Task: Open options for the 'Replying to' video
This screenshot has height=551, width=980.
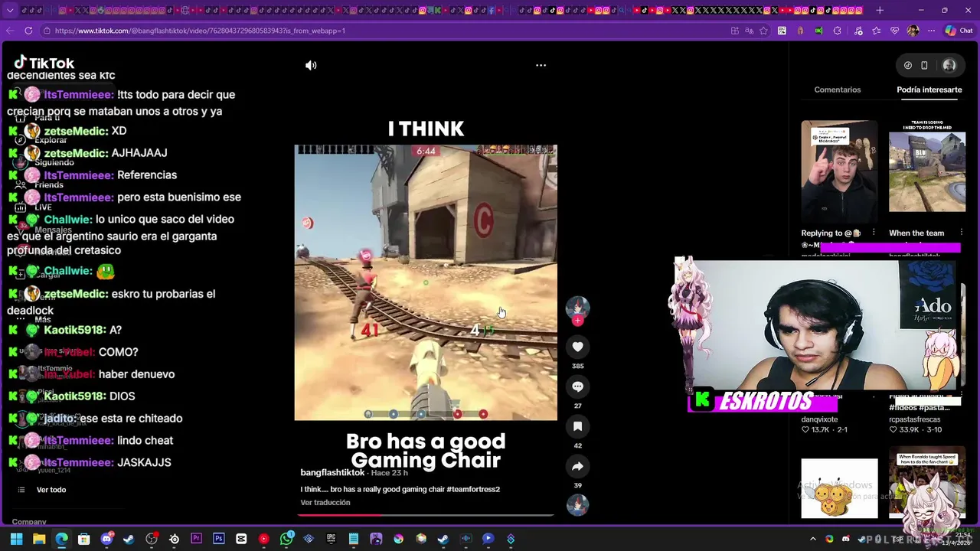Action: click(x=874, y=233)
